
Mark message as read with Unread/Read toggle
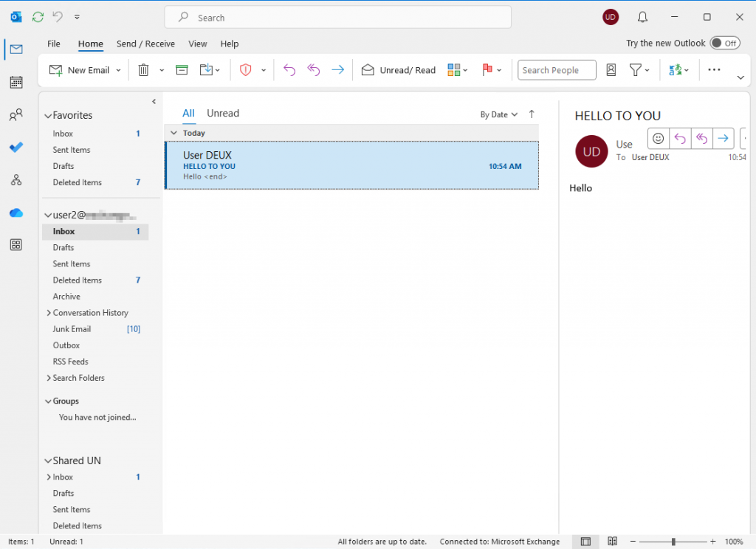(398, 69)
